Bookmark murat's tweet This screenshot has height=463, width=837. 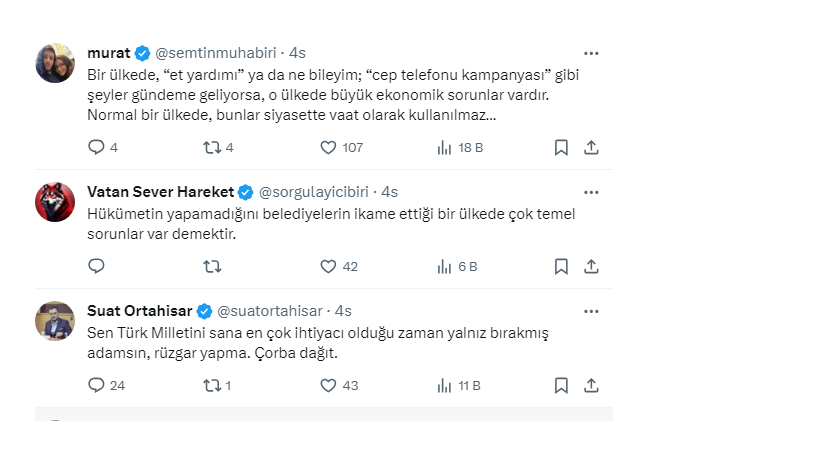pos(561,147)
